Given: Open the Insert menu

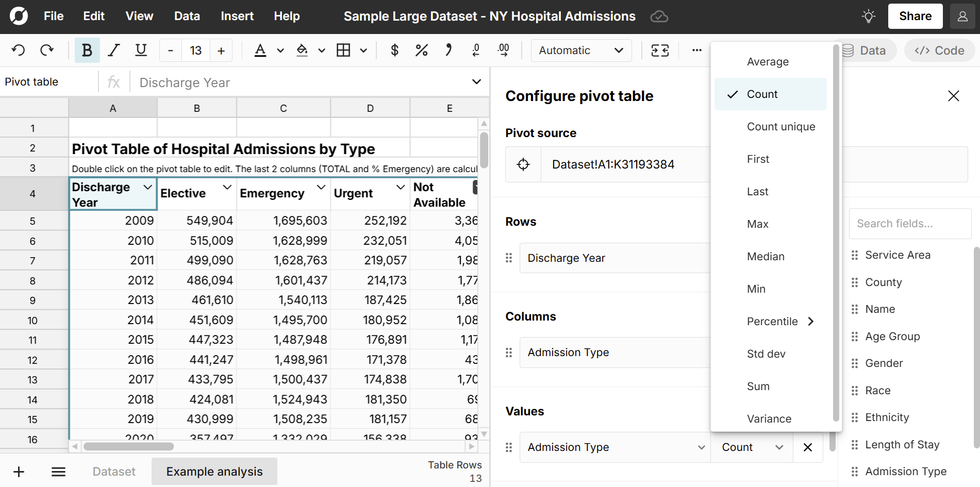Looking at the screenshot, I should tap(237, 16).
